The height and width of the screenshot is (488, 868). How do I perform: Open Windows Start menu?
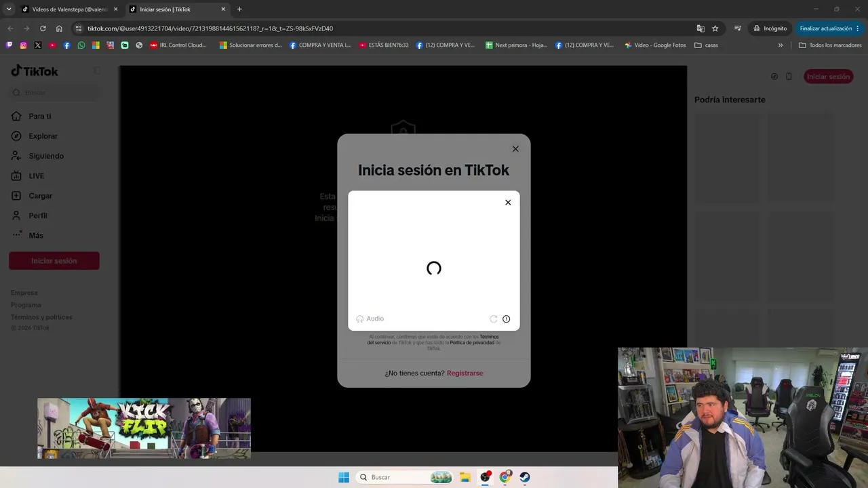344,477
